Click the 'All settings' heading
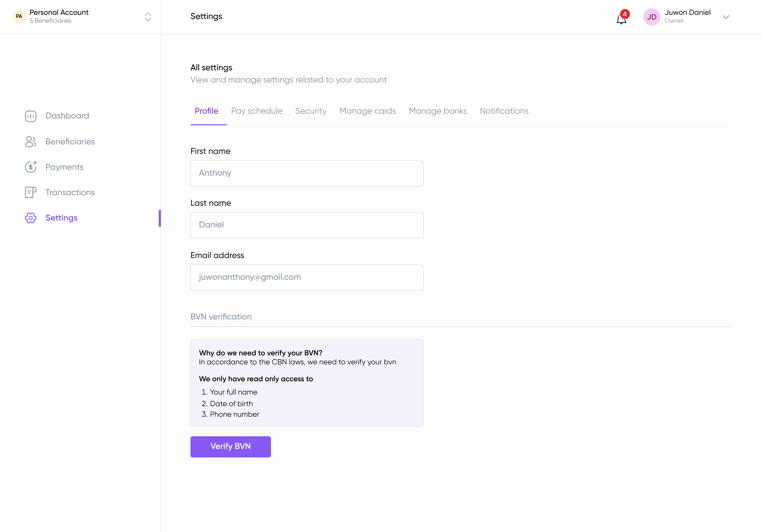Image resolution: width=762 pixels, height=532 pixels. tap(211, 68)
